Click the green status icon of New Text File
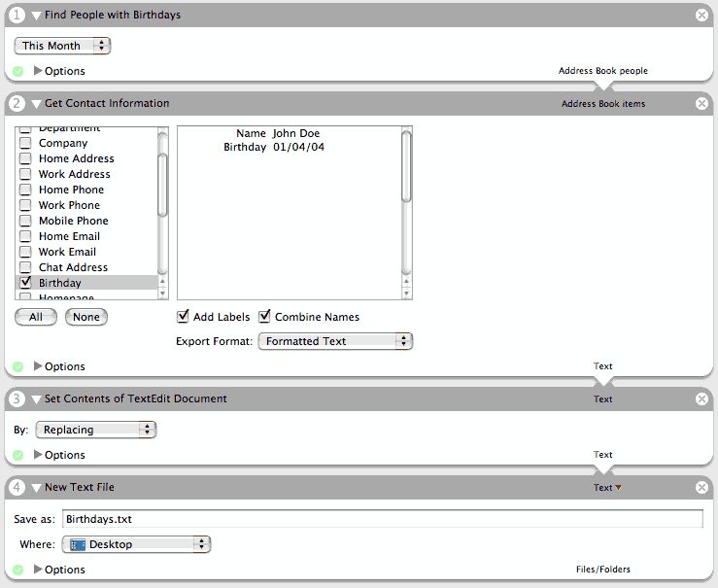 point(17,571)
